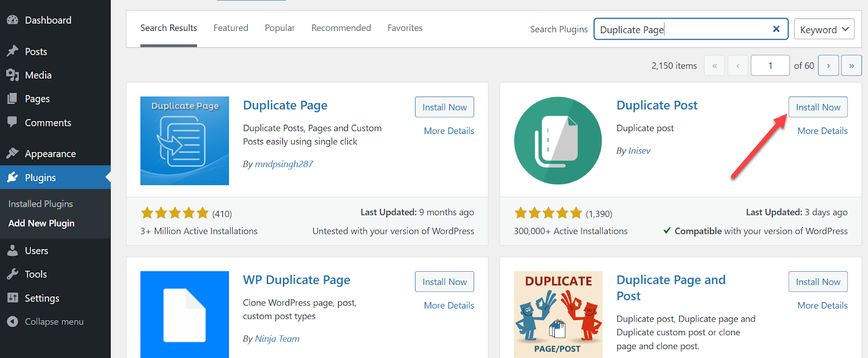Click the Plugins plug icon
The image size is (868, 358).
12,177
